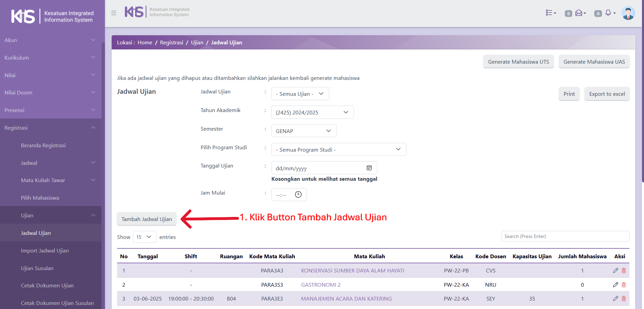Open the Tahun Akademik dropdown
This screenshot has height=309, width=644.
pyautogui.click(x=312, y=112)
